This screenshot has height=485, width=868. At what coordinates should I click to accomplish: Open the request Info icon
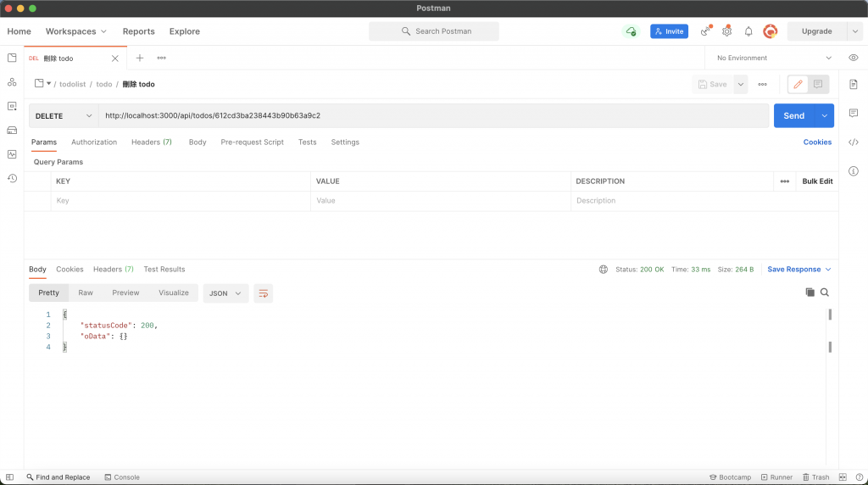tap(853, 171)
